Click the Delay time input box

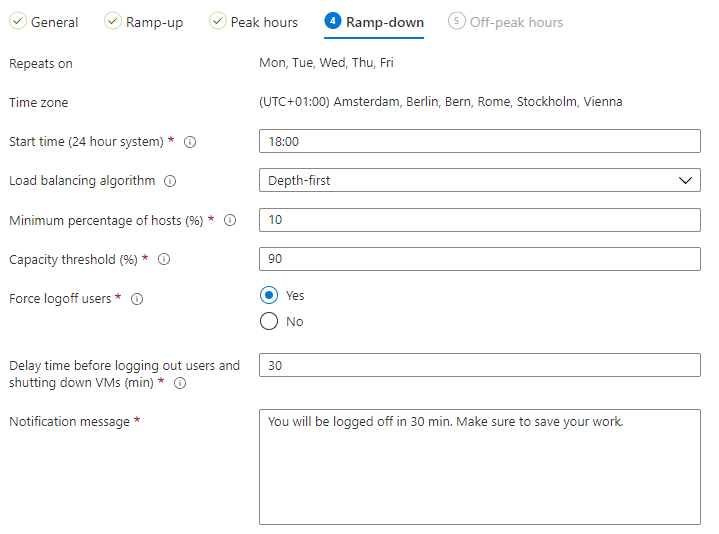tap(480, 365)
